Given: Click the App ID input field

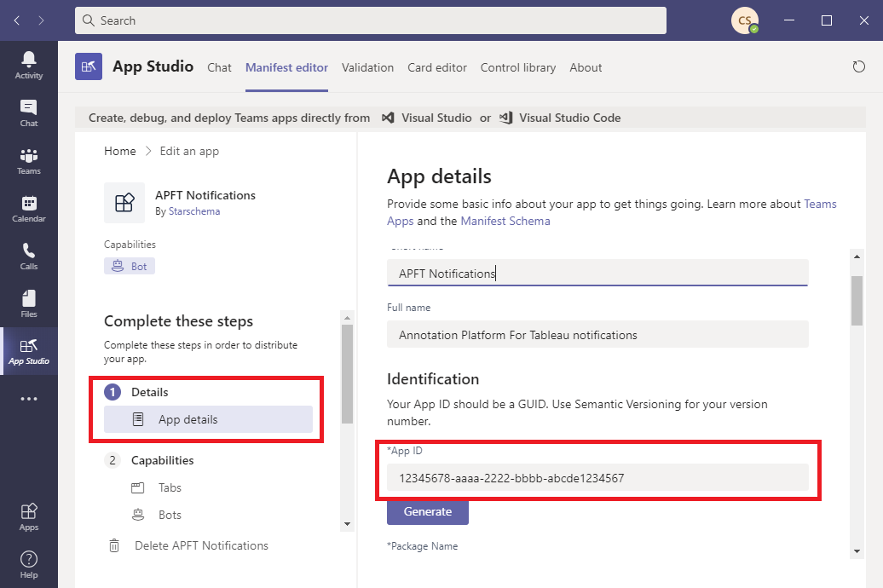Looking at the screenshot, I should pyautogui.click(x=597, y=477).
